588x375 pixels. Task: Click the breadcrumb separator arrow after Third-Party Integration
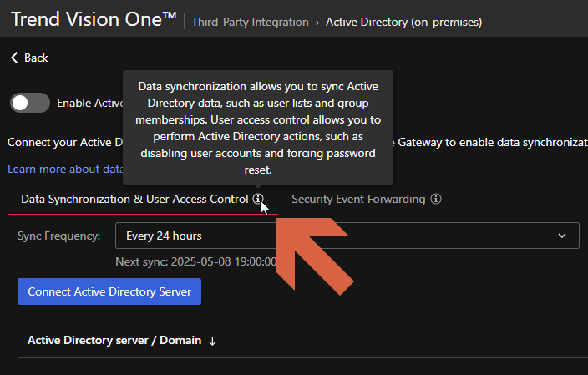pos(317,23)
